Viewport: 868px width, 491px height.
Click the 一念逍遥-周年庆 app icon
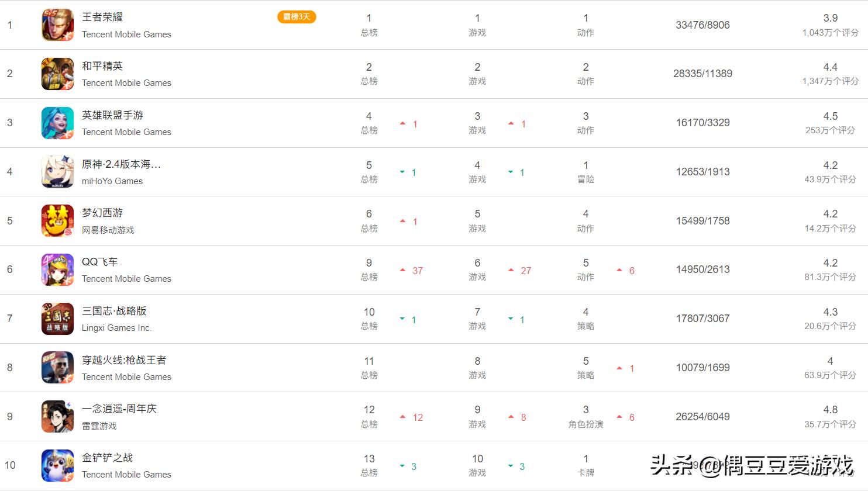(x=57, y=416)
